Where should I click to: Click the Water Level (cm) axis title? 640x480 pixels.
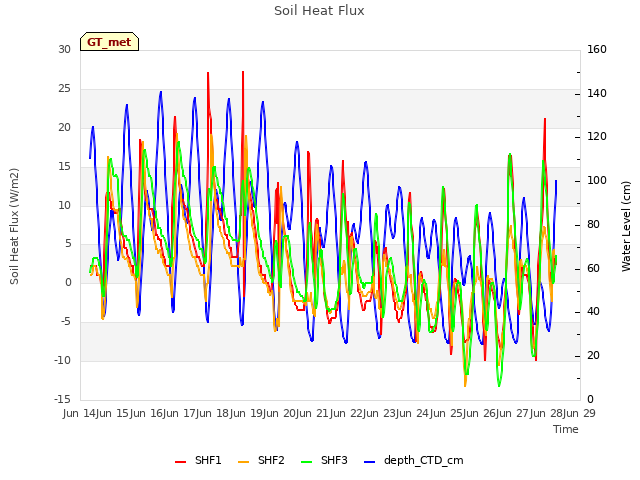[626, 226]
